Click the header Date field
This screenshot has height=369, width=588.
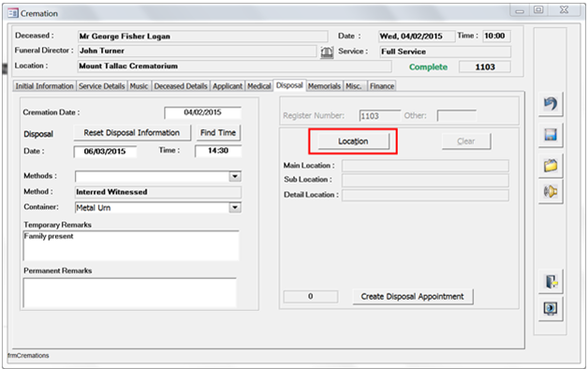click(417, 37)
